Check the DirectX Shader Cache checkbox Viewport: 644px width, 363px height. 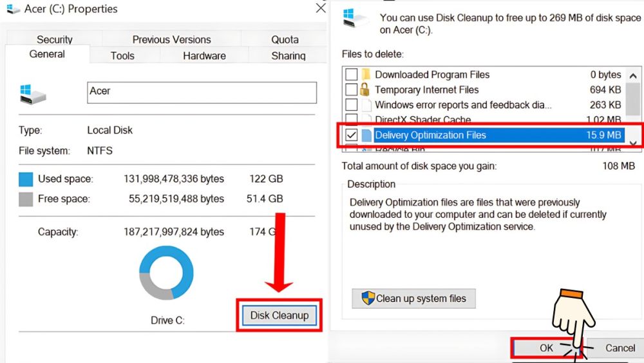[351, 119]
